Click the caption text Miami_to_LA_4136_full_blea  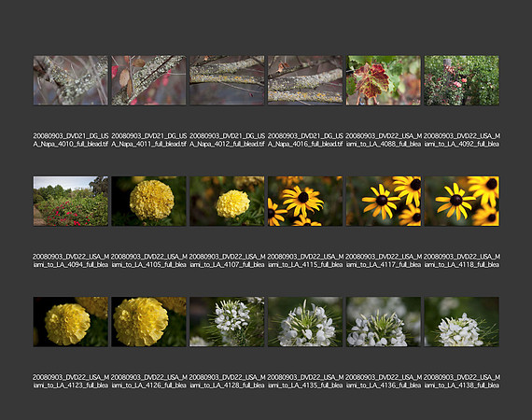click(x=384, y=382)
